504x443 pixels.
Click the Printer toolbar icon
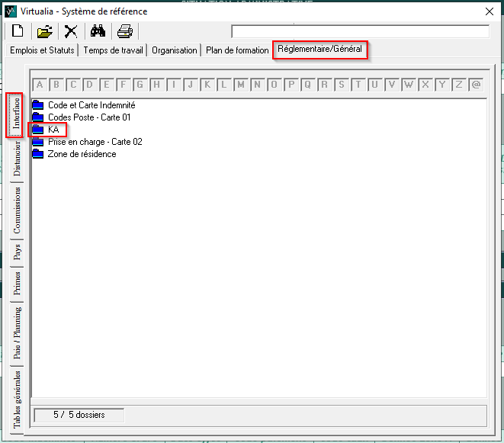pyautogui.click(x=125, y=31)
